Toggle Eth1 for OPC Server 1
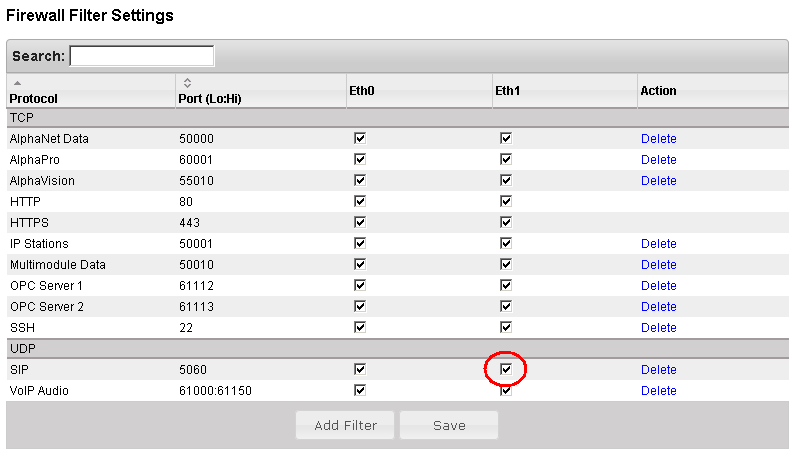The width and height of the screenshot is (790, 449). pos(506,285)
